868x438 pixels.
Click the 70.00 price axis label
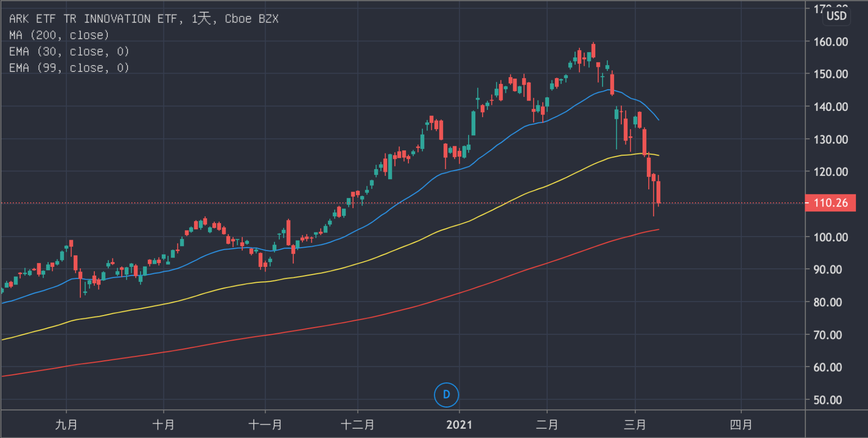(x=828, y=335)
